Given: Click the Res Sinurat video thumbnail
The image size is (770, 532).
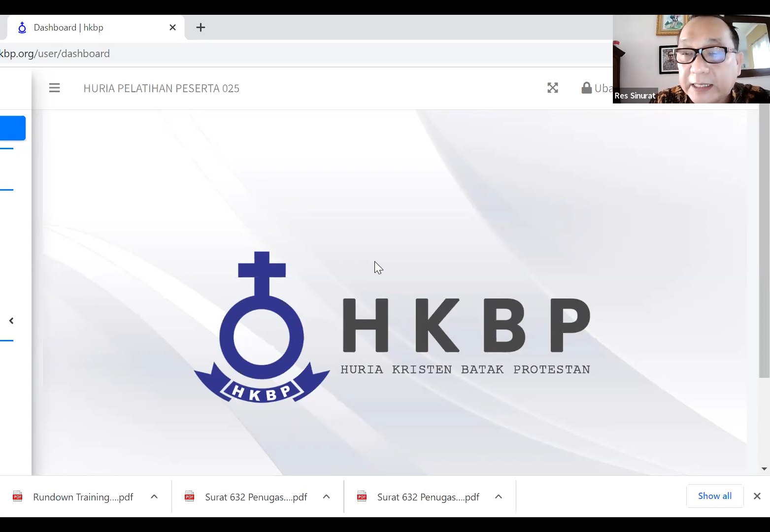Looking at the screenshot, I should pyautogui.click(x=690, y=57).
